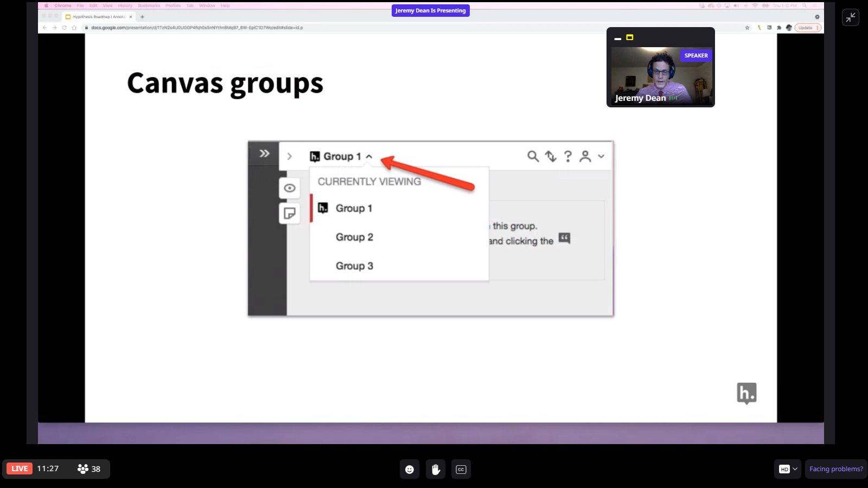Select Group 2 from the groups list
The width and height of the screenshot is (868, 488).
pos(354,237)
